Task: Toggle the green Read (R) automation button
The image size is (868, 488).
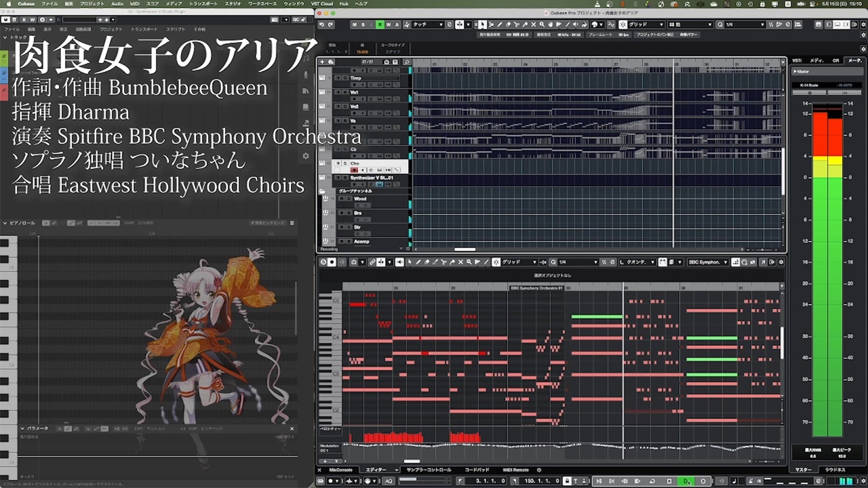Action: pos(380,24)
